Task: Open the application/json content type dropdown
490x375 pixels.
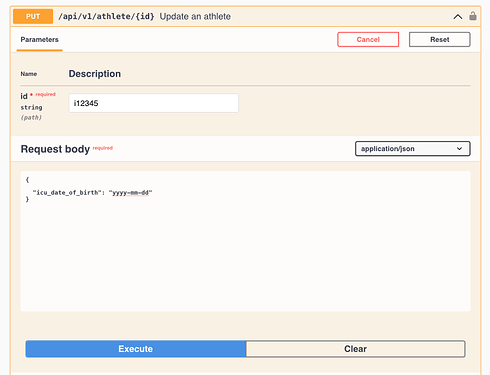Action: [x=413, y=149]
